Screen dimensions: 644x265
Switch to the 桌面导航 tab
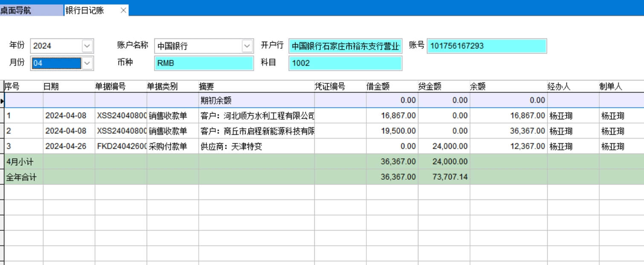tap(16, 11)
